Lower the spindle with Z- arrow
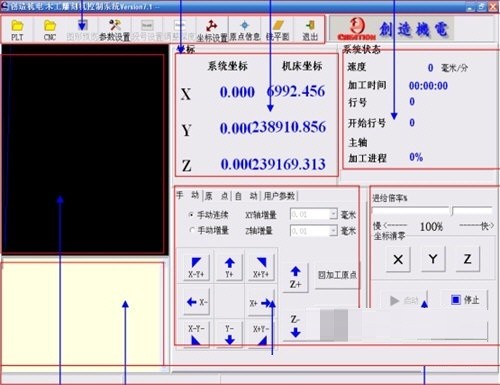The width and height of the screenshot is (500, 385). tap(295, 326)
